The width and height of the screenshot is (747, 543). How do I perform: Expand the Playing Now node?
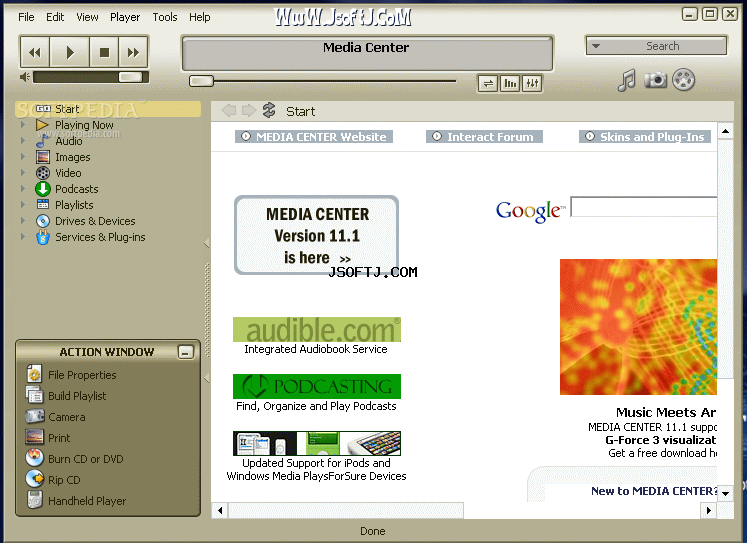click(x=22, y=125)
